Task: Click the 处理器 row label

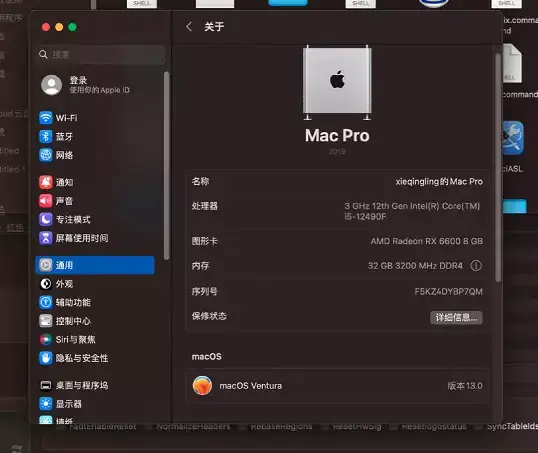Action: tap(205, 206)
